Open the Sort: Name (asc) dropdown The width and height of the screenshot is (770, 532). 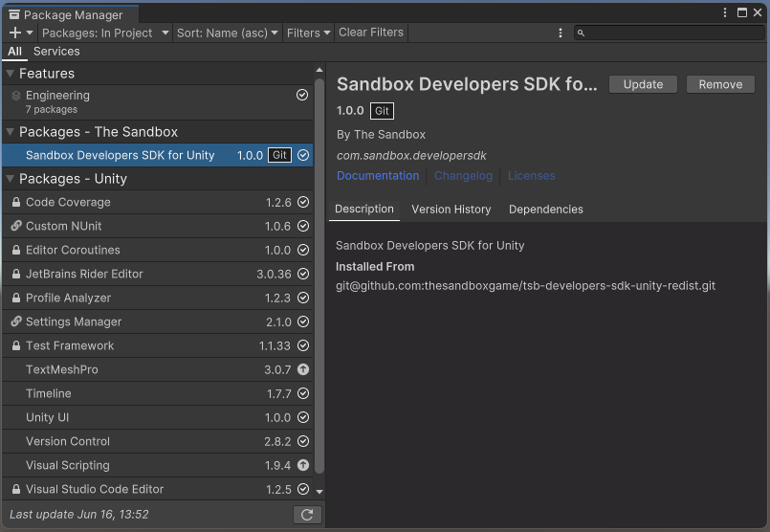coord(228,33)
